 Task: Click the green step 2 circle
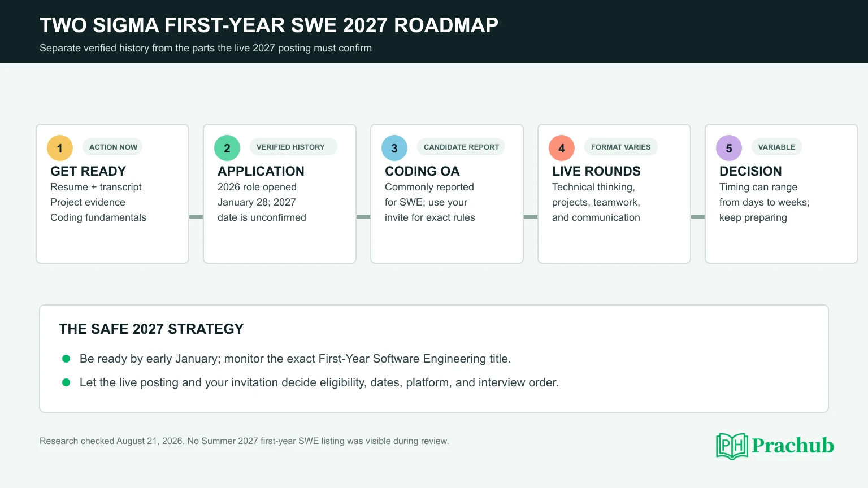click(227, 148)
